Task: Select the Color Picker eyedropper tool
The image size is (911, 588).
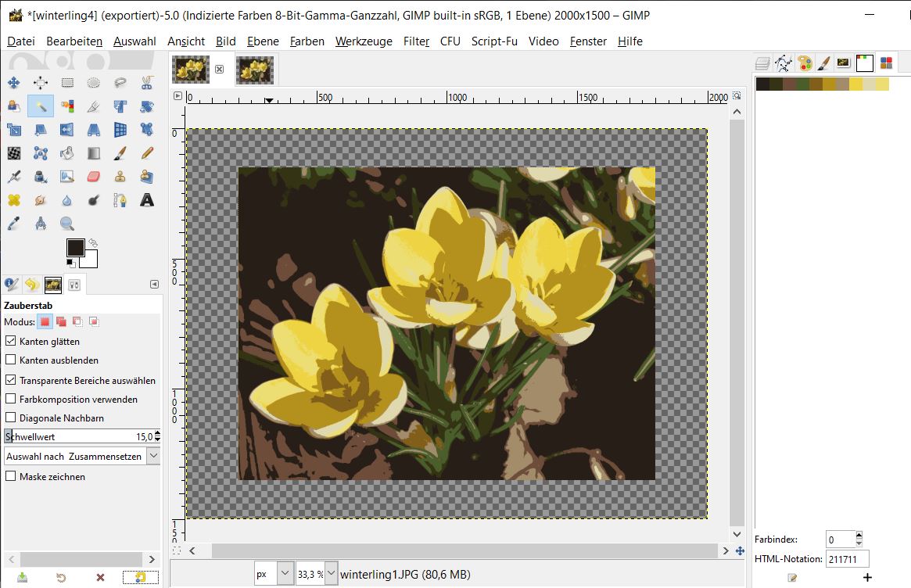Action: tap(13, 223)
